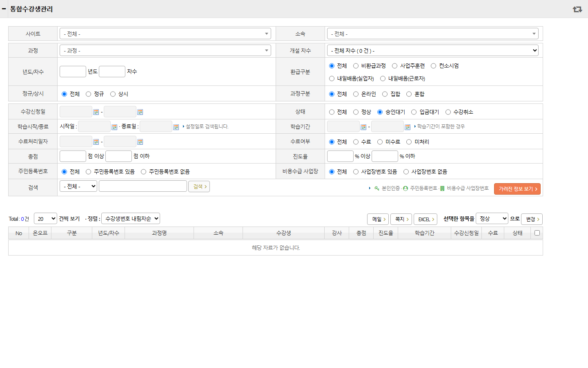Open calendar for 학습기간 start date
This screenshot has width=588, height=368.
[363, 127]
